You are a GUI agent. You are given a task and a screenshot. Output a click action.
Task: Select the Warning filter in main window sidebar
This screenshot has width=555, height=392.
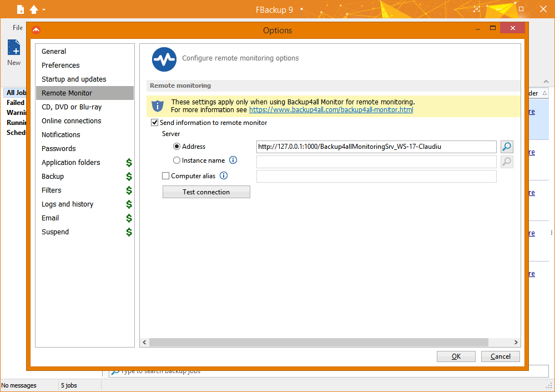[16, 113]
